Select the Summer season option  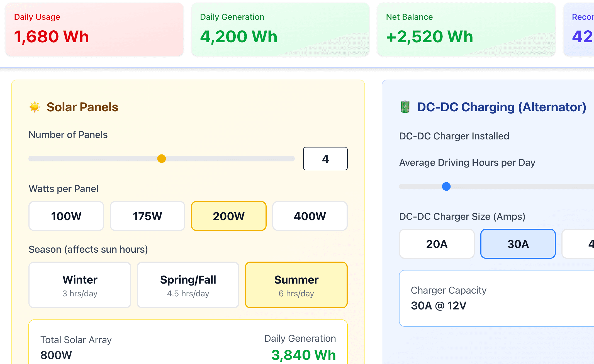click(296, 285)
